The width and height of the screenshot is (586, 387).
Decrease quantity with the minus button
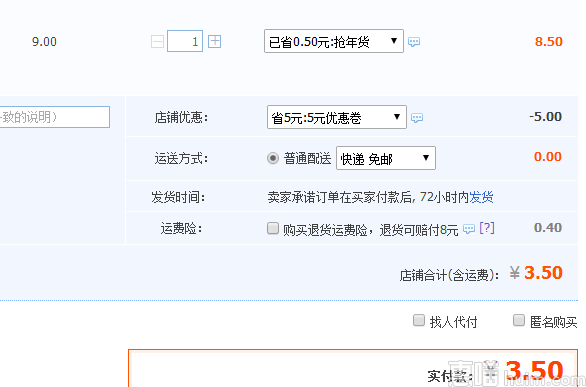[x=157, y=41]
